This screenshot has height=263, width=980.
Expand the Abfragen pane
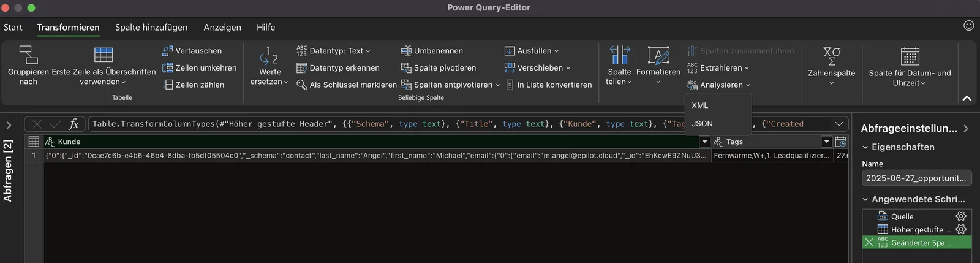pyautogui.click(x=9, y=125)
